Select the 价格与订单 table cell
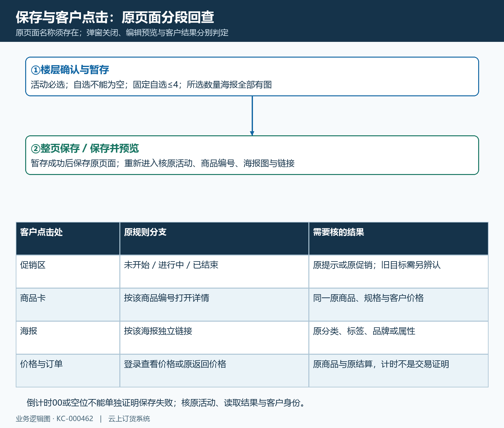The height and width of the screenshot is (428, 504). point(68,371)
